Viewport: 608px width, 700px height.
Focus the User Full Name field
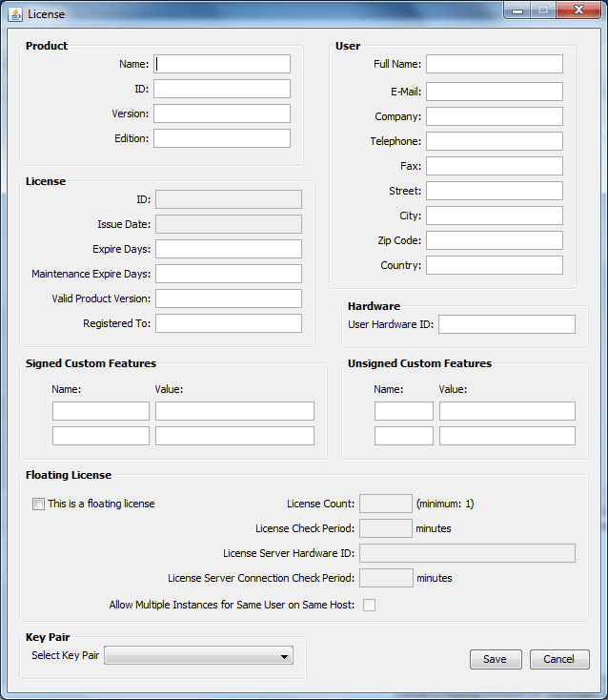pyautogui.click(x=495, y=64)
